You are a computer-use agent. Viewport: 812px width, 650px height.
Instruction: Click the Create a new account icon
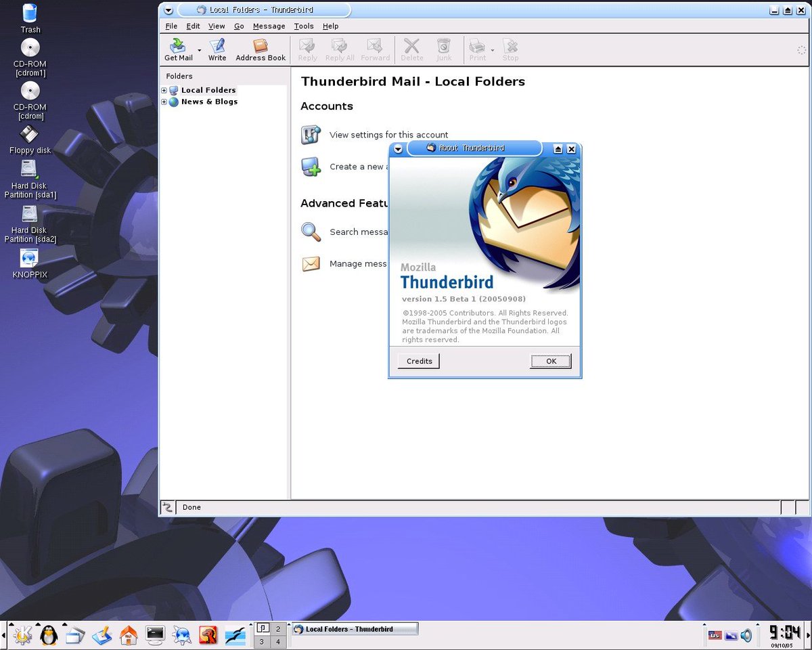[x=311, y=167]
